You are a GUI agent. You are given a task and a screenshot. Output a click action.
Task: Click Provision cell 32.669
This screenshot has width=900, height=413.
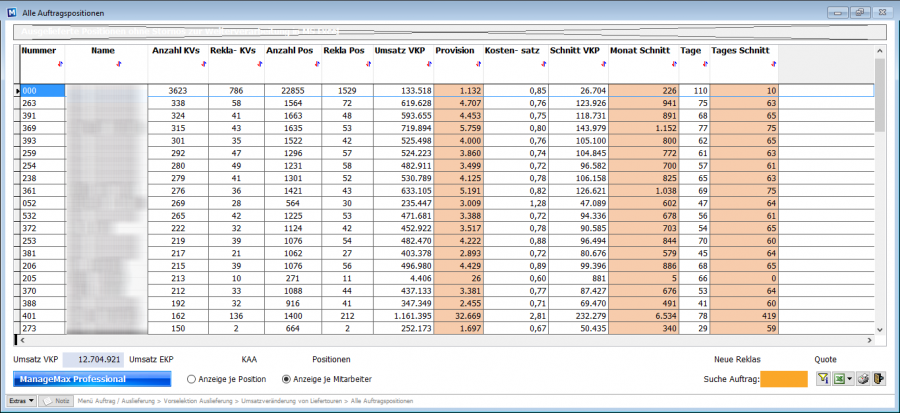click(x=459, y=315)
